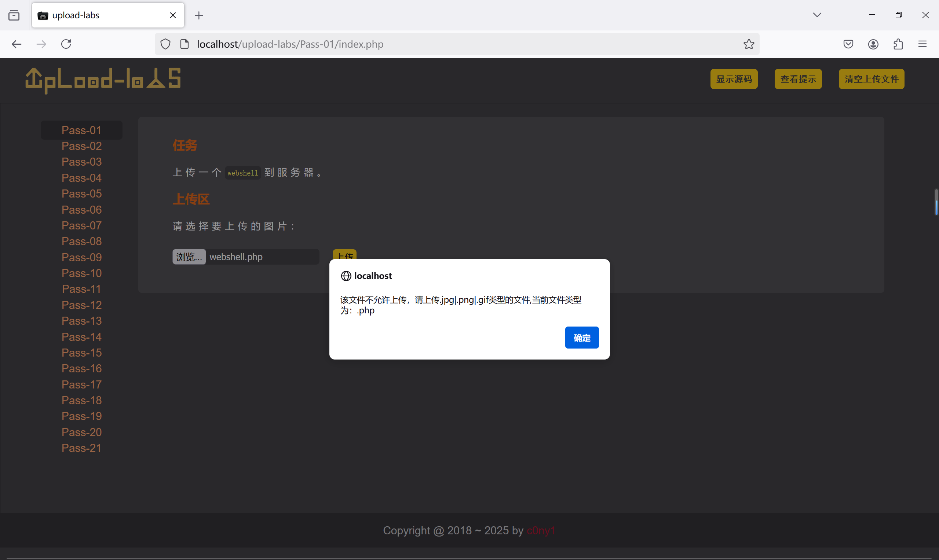
Task: Go back with the back arrow
Action: tap(17, 44)
